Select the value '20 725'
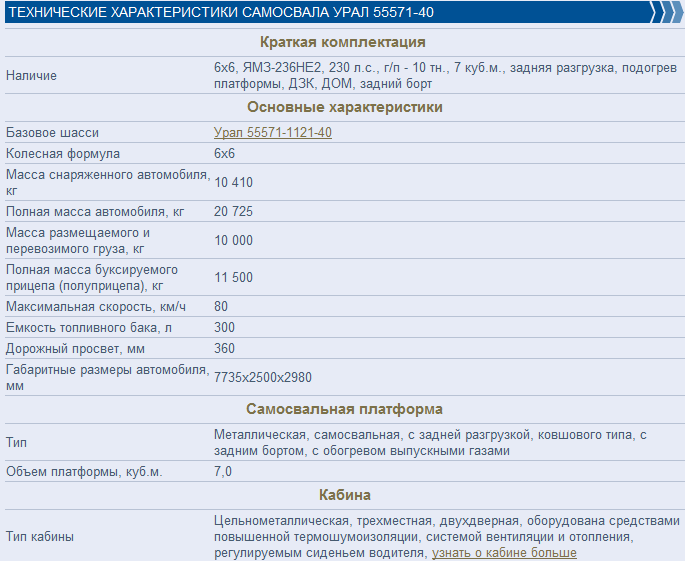The width and height of the screenshot is (685, 561). coord(233,211)
